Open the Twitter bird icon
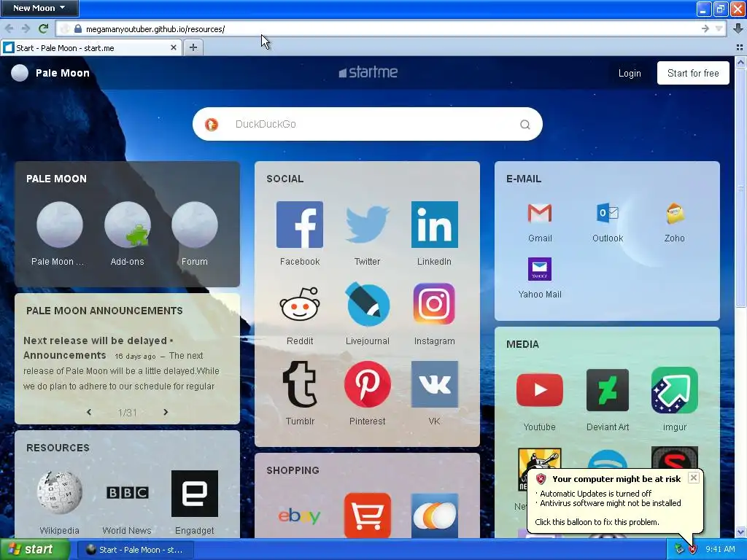This screenshot has height=560, width=747. 368,225
